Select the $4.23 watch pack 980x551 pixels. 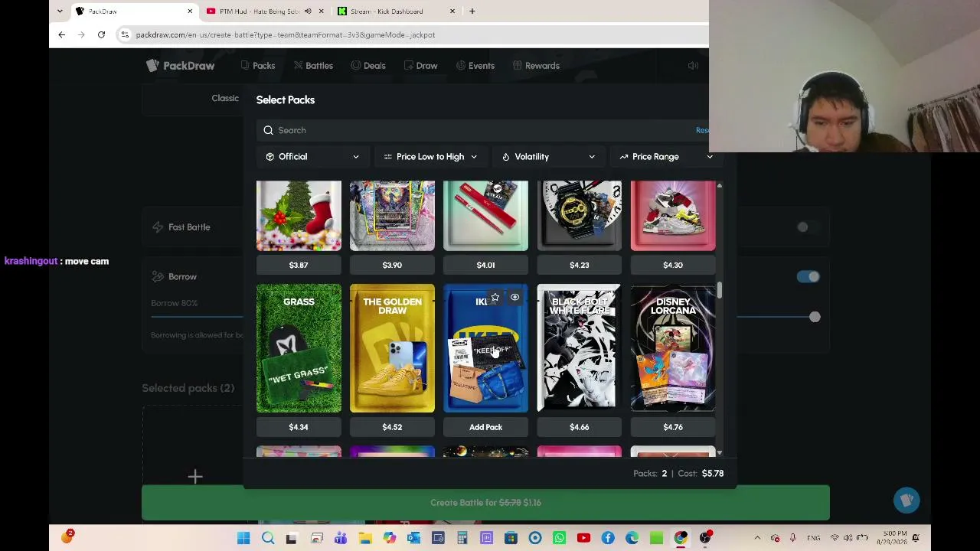[x=579, y=216]
